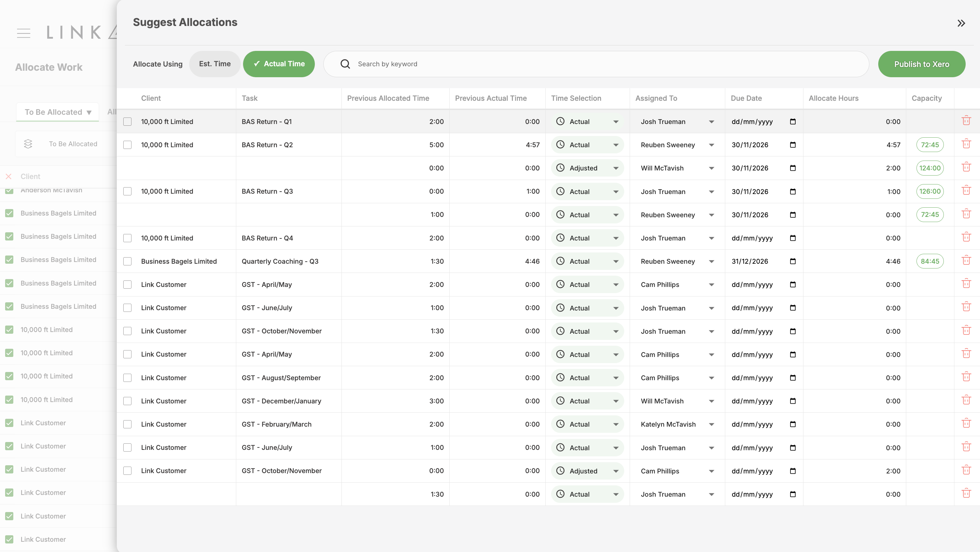Open Time Selection dropdown for BAS Return - Q1
This screenshot has height=552, width=980.
(x=587, y=122)
